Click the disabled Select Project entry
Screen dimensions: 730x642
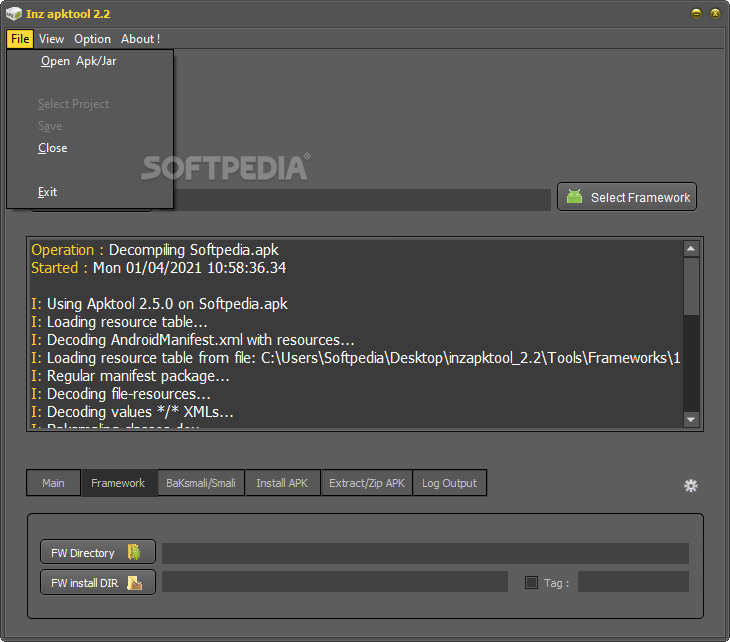[90, 104]
